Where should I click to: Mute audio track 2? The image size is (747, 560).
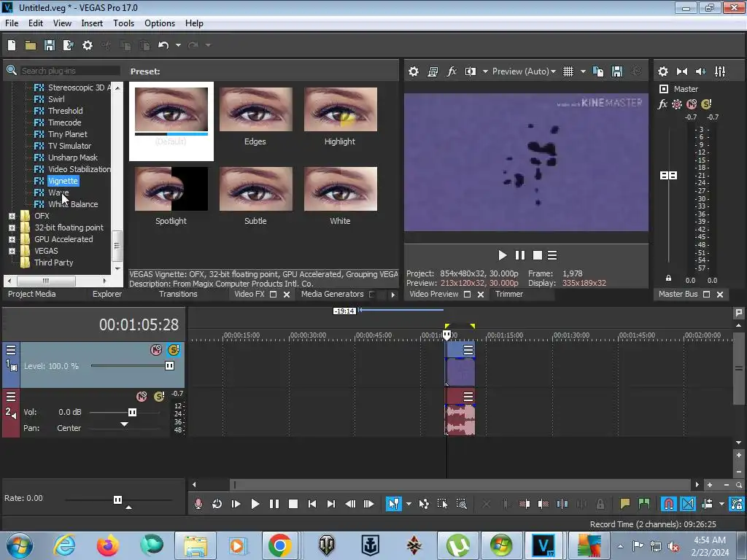pyautogui.click(x=142, y=396)
